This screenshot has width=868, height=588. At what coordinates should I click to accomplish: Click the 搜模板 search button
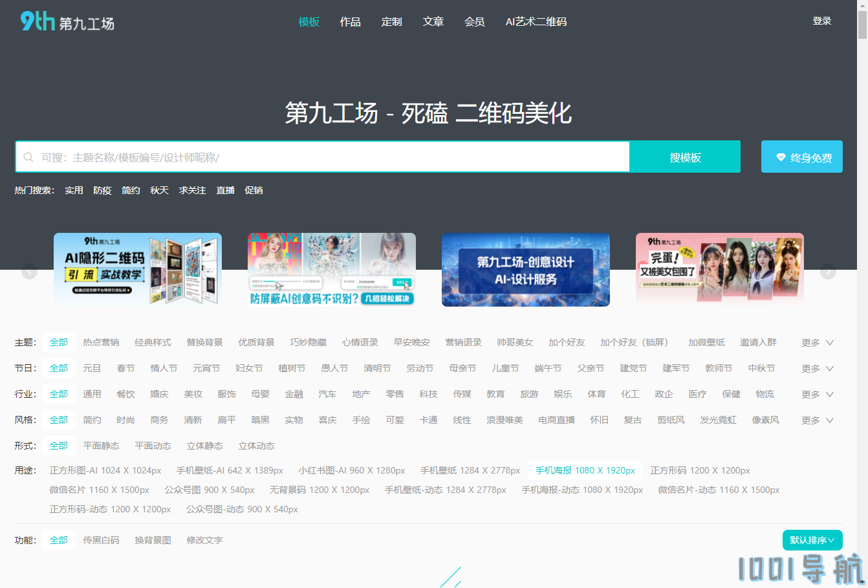[x=685, y=157]
